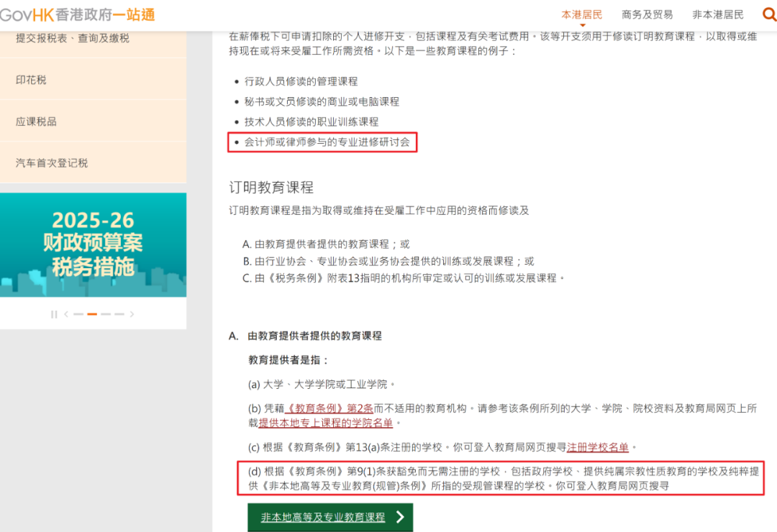Go to next banner slide arrow
Viewport: 777px width, 532px height.
(132, 314)
